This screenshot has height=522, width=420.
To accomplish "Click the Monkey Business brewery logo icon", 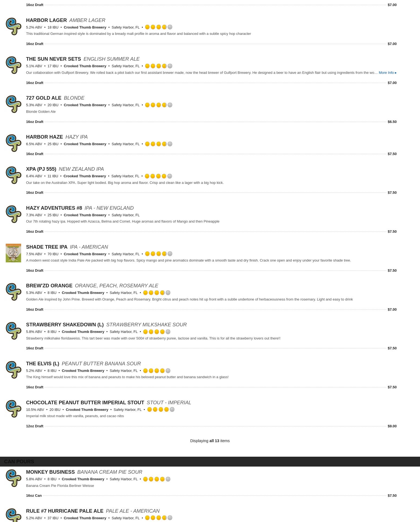I will click(13, 478).
